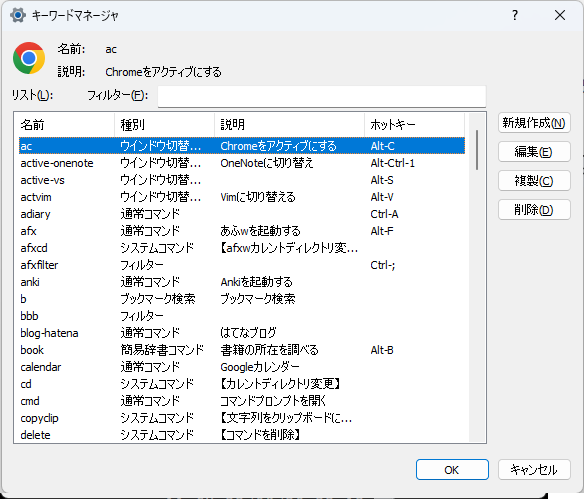Click the キャンセル button
The image size is (584, 499).
coord(534,470)
